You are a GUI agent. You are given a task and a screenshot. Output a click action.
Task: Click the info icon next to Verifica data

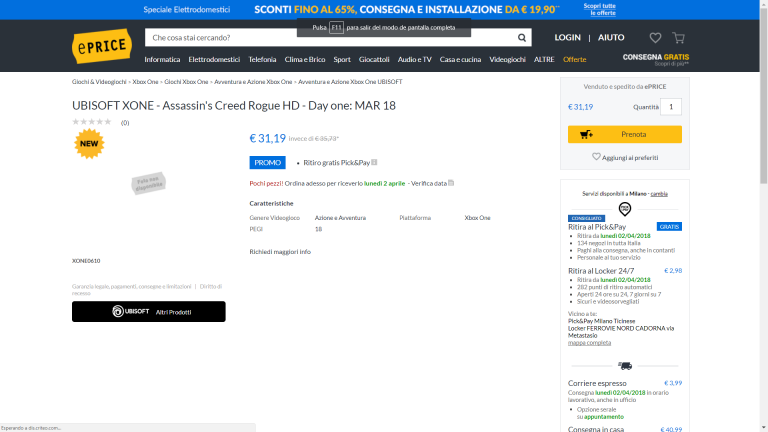[x=451, y=183]
